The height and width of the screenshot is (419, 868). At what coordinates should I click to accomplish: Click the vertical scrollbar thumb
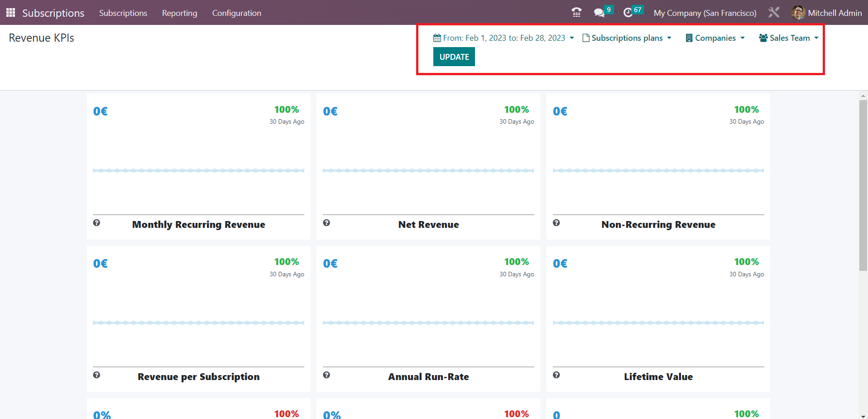863,186
